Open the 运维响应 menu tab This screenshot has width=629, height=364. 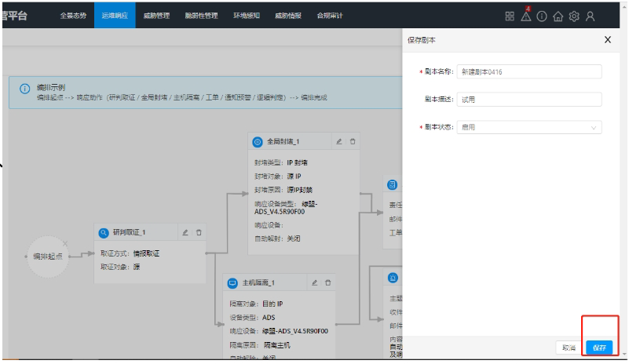click(x=115, y=15)
